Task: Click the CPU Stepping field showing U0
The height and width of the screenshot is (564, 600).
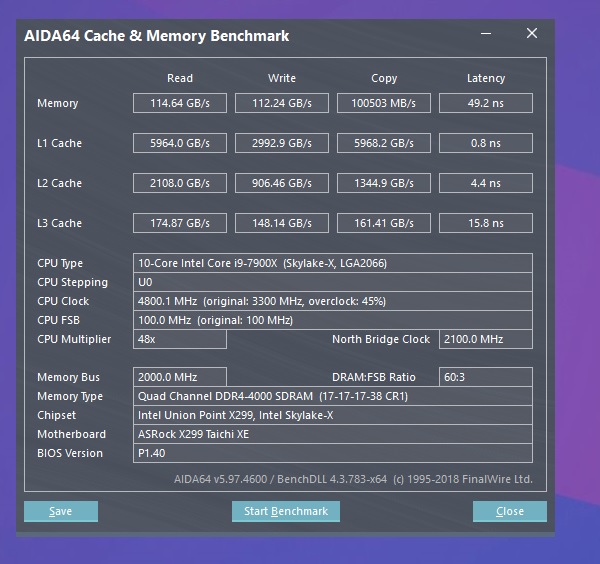Action: point(333,282)
